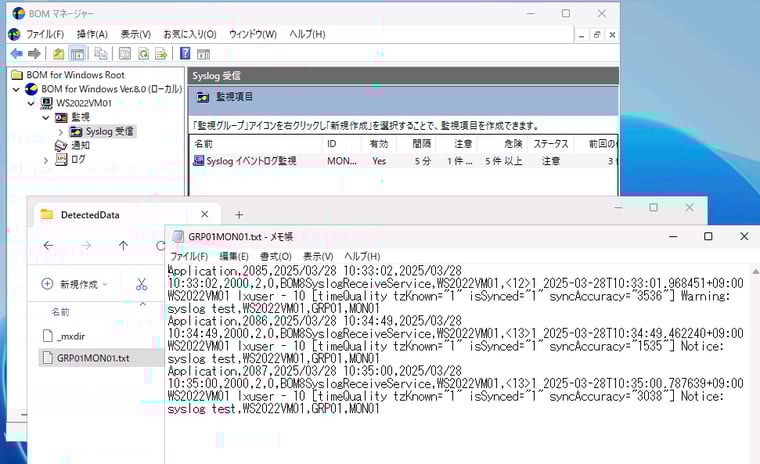Viewport: 760px width, 464px height.
Task: Click the up-one-level folder icon in the BOM toolbar
Action: coord(59,53)
